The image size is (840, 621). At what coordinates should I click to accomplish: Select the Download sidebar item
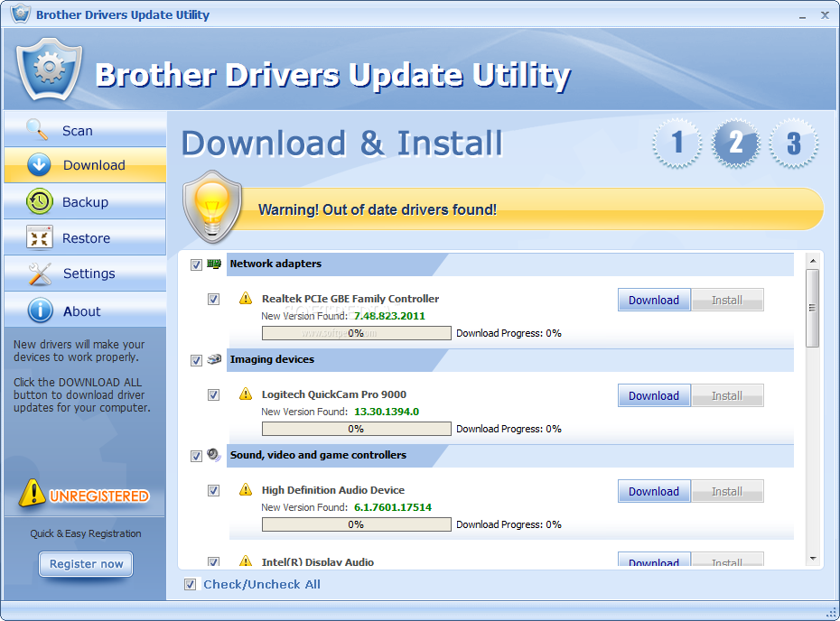click(x=85, y=165)
